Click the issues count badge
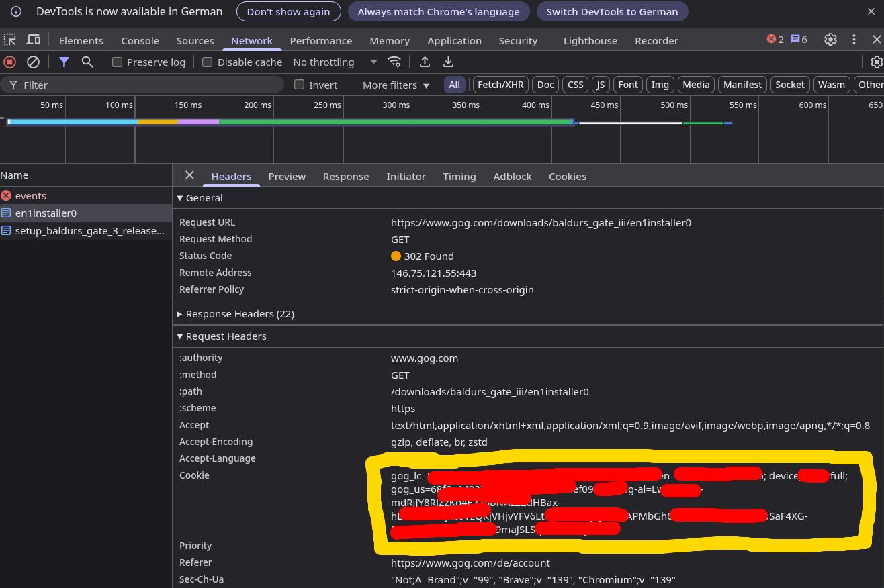The width and height of the screenshot is (884, 588). pyautogui.click(x=799, y=40)
